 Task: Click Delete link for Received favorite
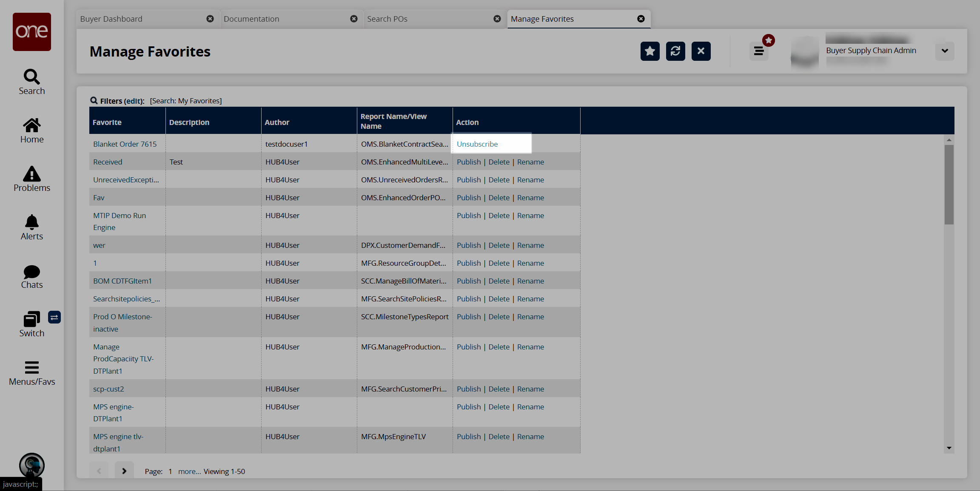coord(499,162)
